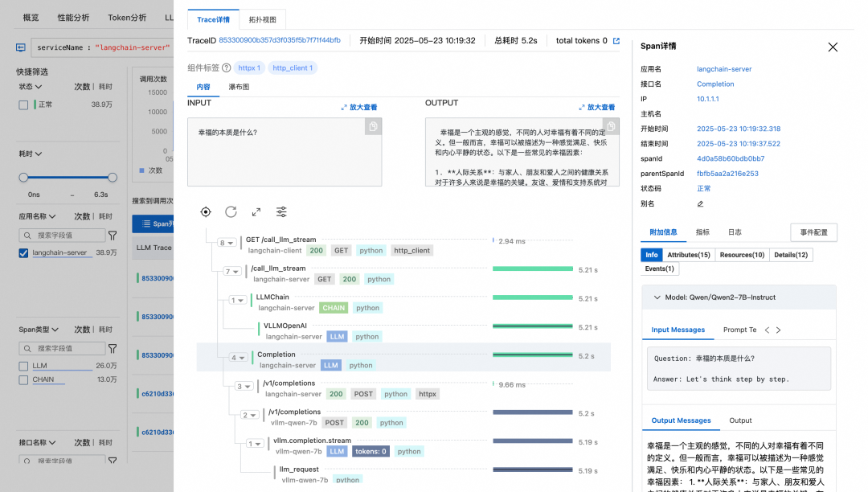The width and height of the screenshot is (868, 492).
Task: Check the LLM span type checkbox
Action: (23, 366)
